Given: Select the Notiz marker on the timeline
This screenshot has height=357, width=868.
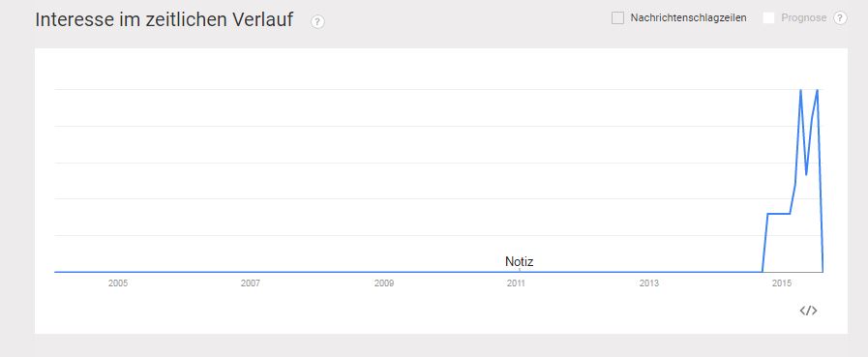Looking at the screenshot, I should click(520, 262).
